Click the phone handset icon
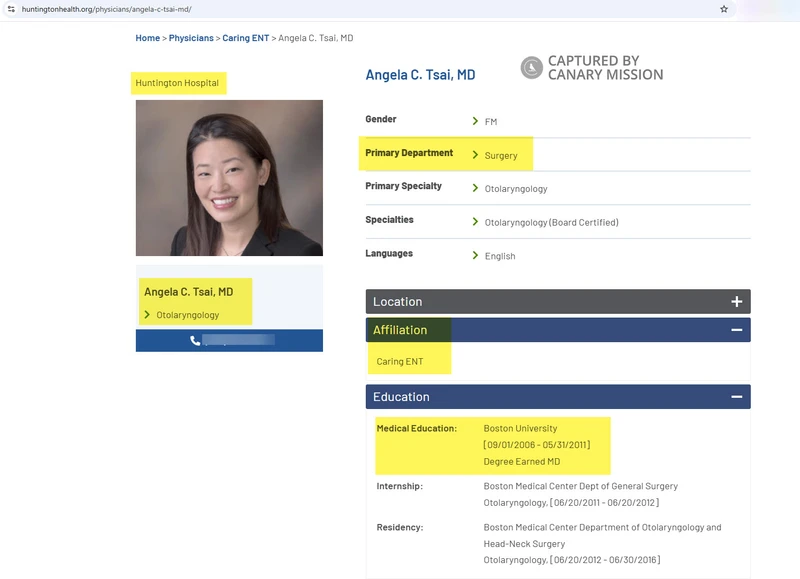The height and width of the screenshot is (579, 800). pos(195,340)
